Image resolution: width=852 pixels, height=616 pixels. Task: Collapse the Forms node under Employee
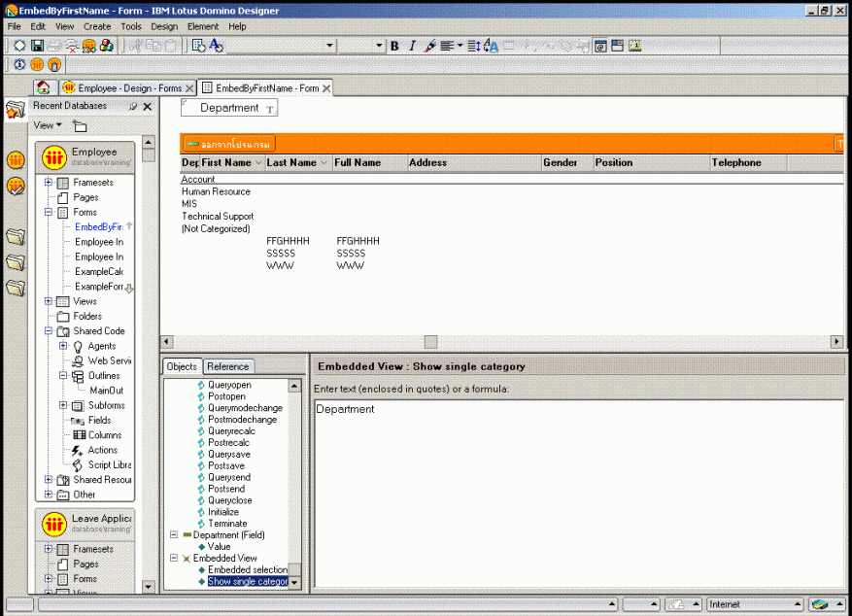[49, 212]
